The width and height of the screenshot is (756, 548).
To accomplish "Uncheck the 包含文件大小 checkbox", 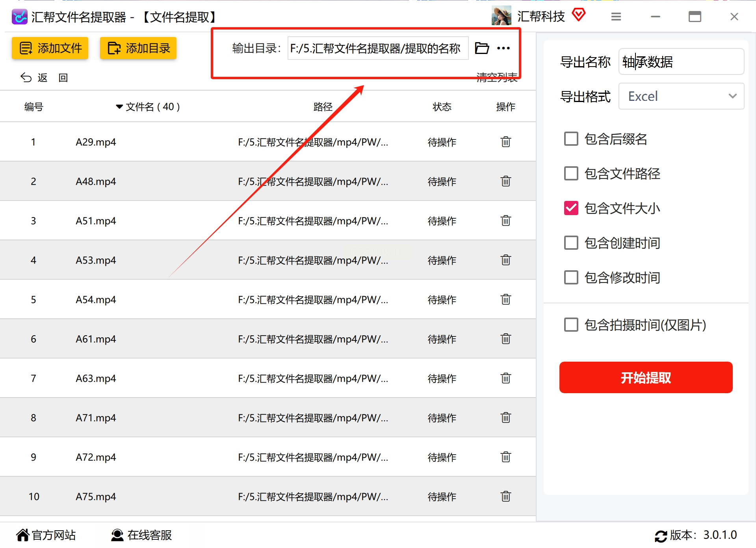I will click(571, 208).
